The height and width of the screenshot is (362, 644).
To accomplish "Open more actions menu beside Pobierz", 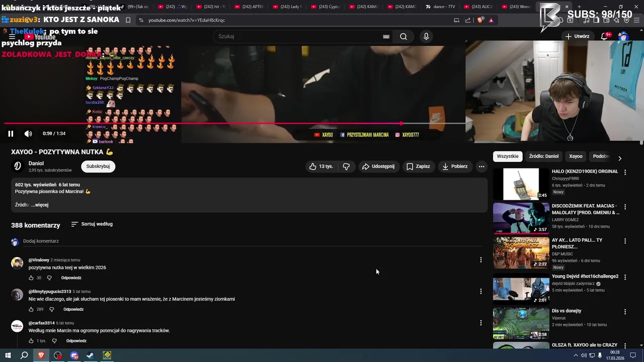I will tap(481, 166).
